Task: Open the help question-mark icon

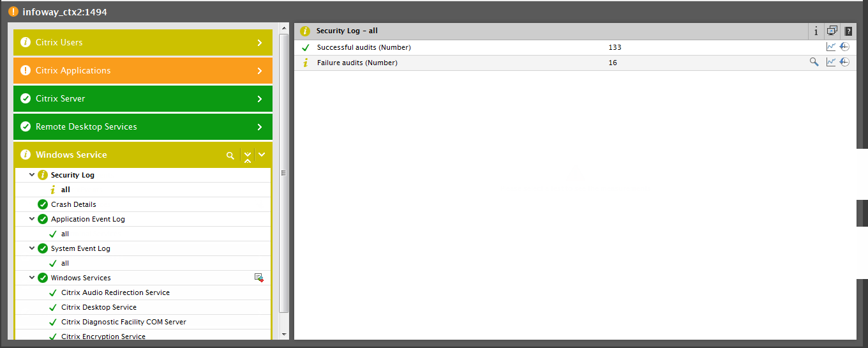Action: [x=848, y=31]
